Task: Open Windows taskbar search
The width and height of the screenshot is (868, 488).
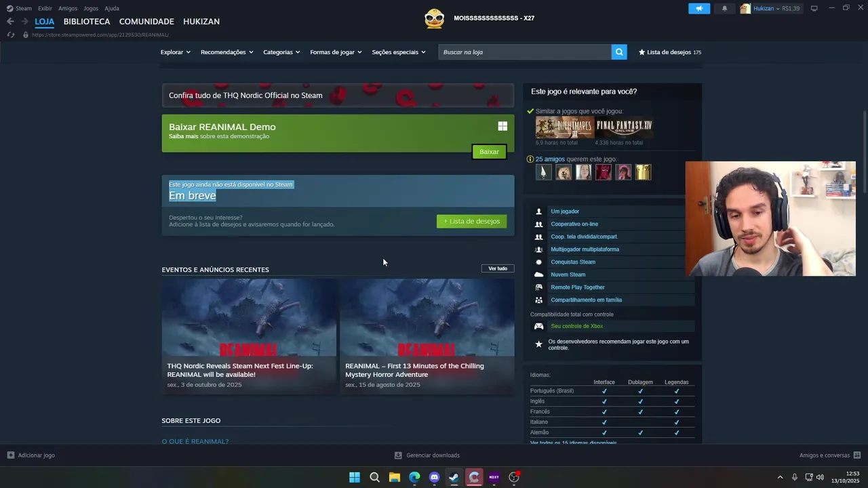Action: coord(374,477)
